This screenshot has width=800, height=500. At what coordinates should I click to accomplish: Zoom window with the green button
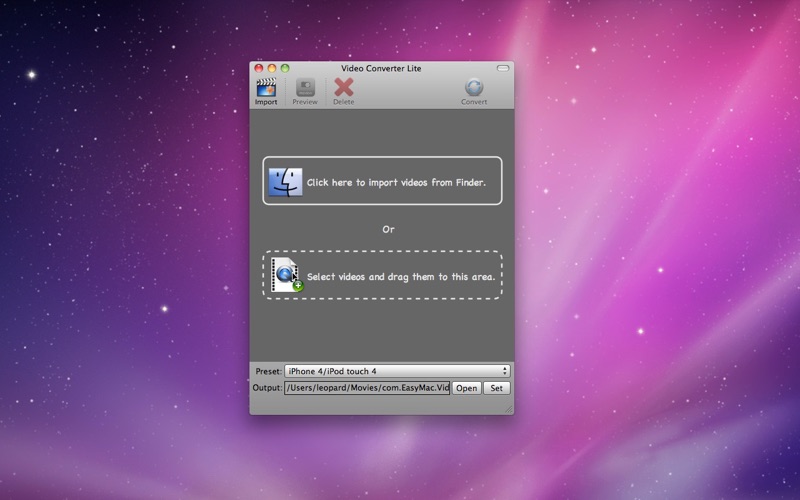click(x=285, y=68)
